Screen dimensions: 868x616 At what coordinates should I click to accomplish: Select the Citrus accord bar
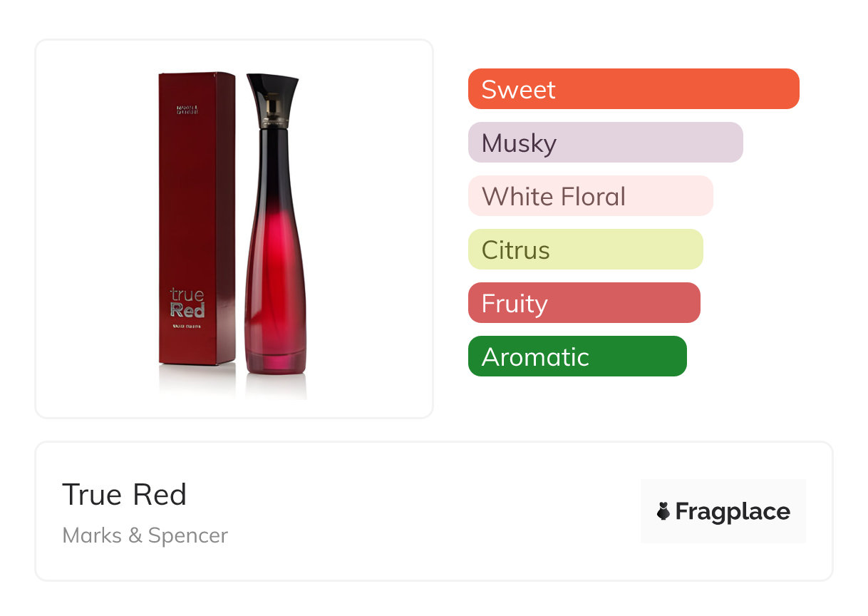click(585, 250)
